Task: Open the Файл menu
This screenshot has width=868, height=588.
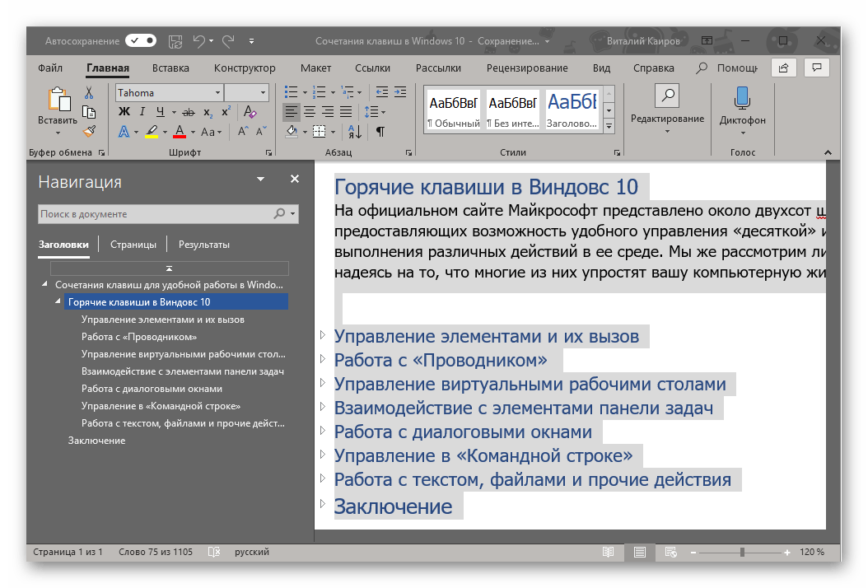Action: tap(49, 68)
